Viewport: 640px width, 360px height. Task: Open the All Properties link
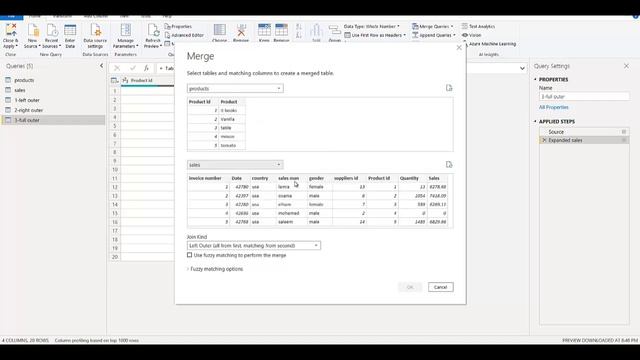(553, 107)
